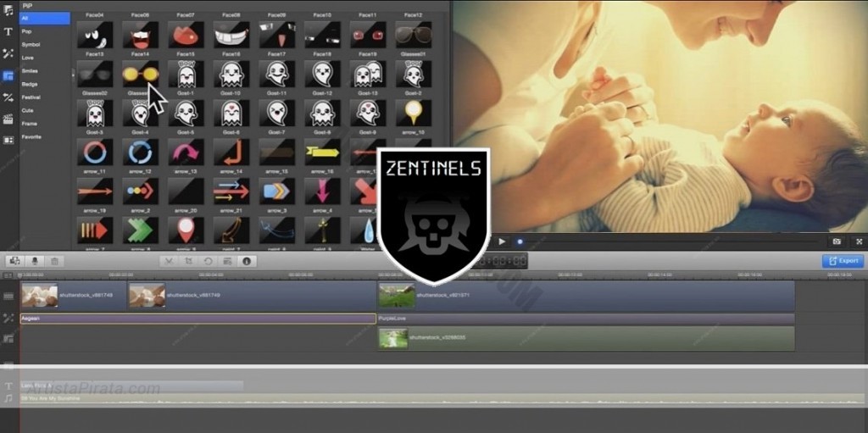
Task: Click the scissors split tool
Action: pos(170,261)
